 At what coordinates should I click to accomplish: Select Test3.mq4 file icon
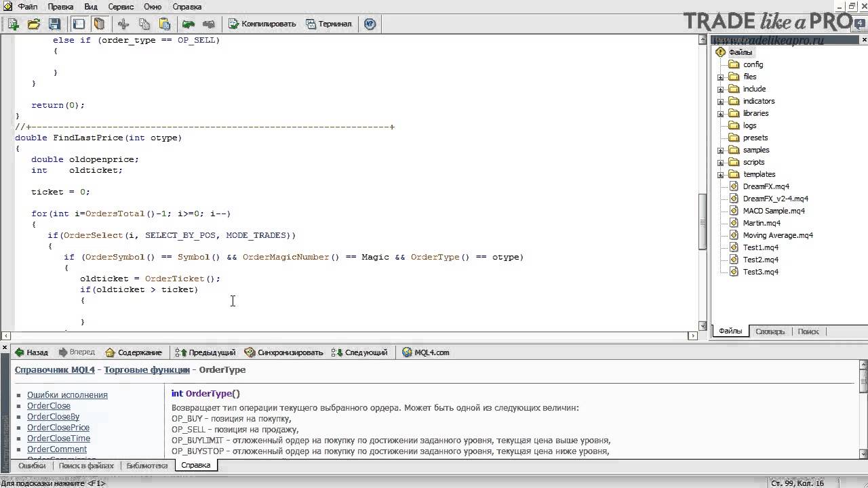tap(734, 272)
